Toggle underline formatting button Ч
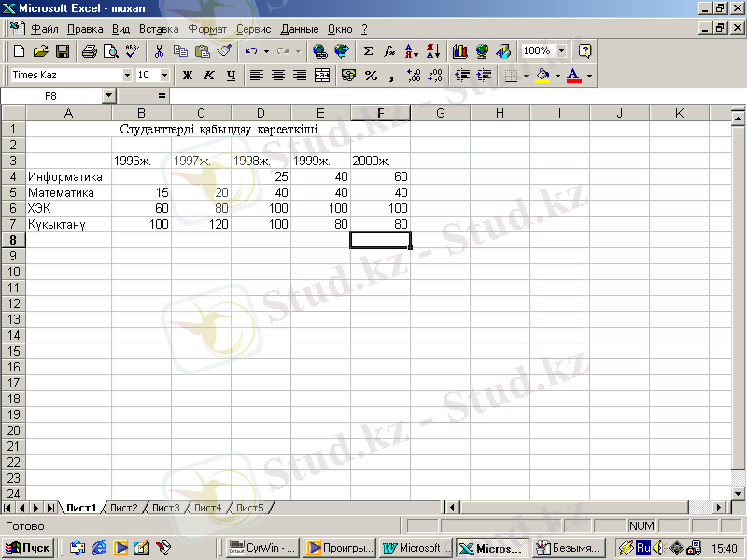747x560 pixels. [x=230, y=75]
